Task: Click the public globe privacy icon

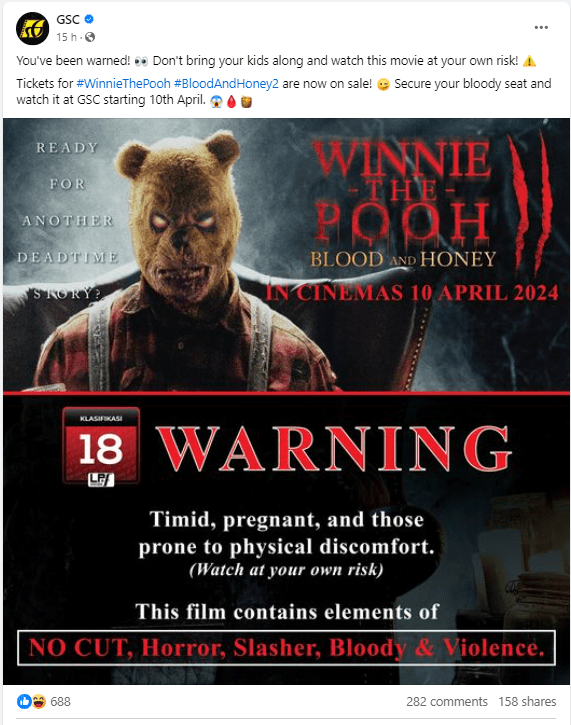Action: pos(90,37)
